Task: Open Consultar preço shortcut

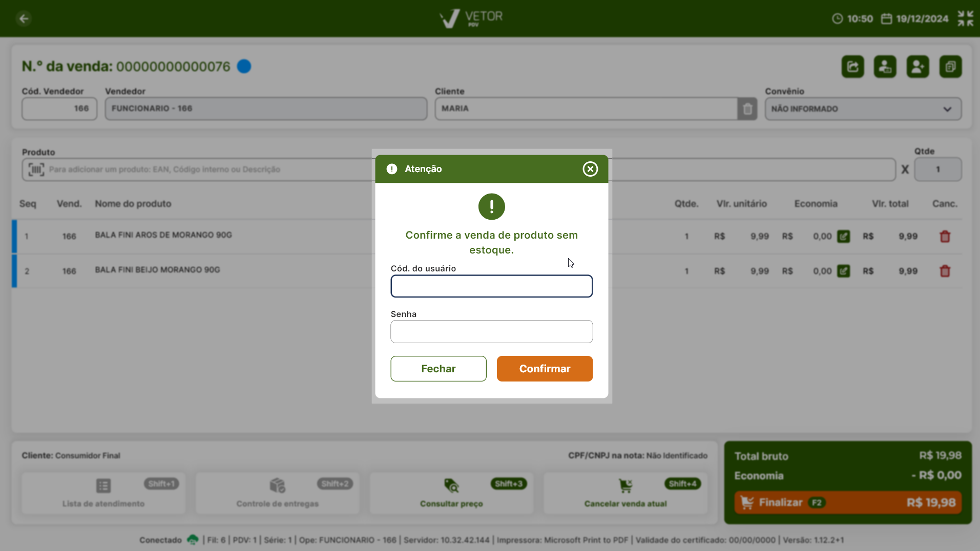Action: pos(451,493)
